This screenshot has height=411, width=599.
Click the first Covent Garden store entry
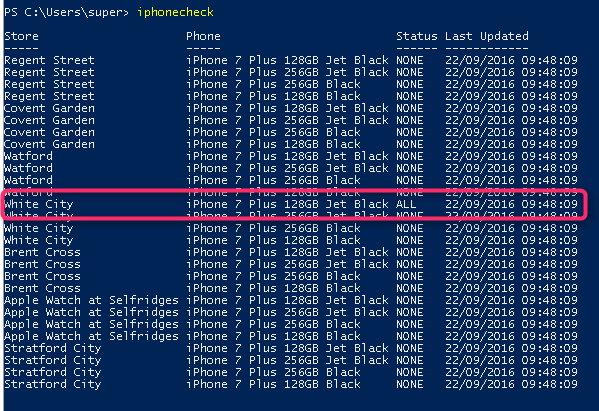[x=49, y=108]
